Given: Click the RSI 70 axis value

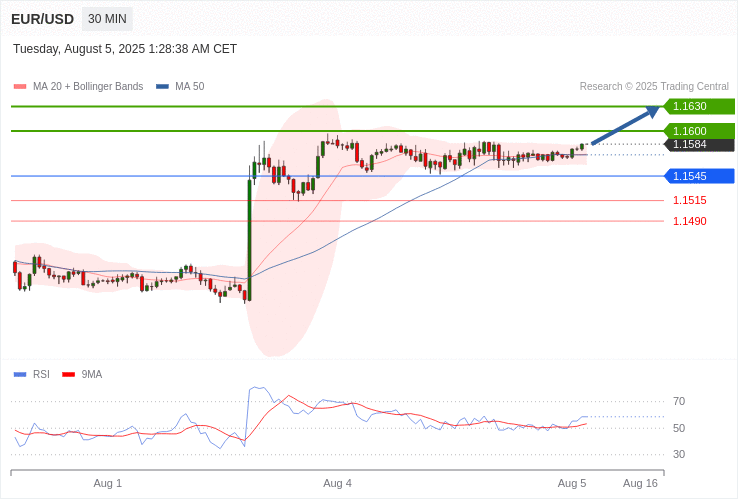Looking at the screenshot, I should point(679,402).
